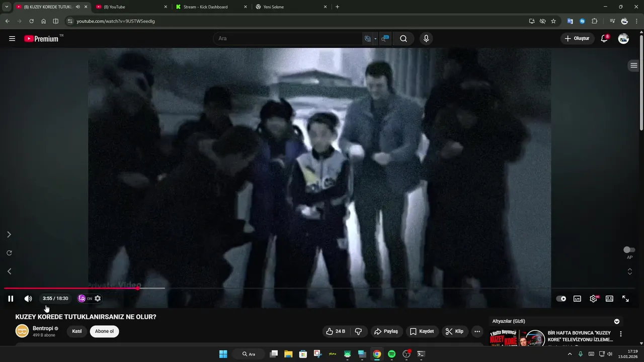This screenshot has width=644, height=362.
Task: Open media controls icon in toolbar
Action: 612,21
